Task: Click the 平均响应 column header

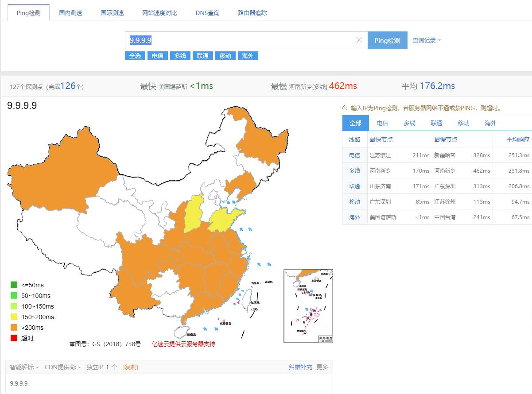Action: (x=518, y=139)
